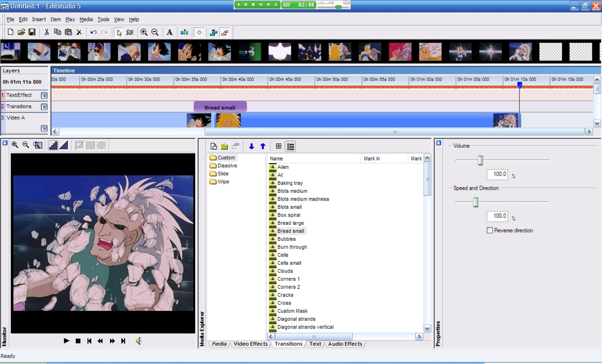This screenshot has height=364, width=602.
Task: Click the timeline playhead marker
Action: click(x=519, y=85)
